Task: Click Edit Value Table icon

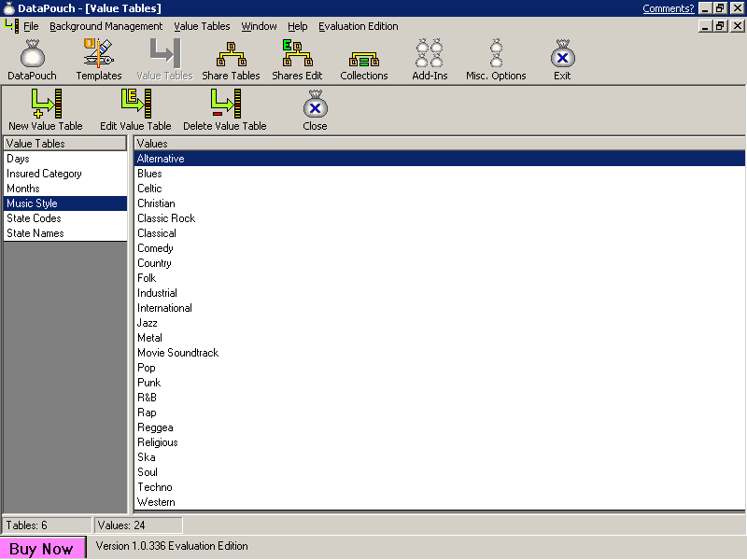Action: pyautogui.click(x=135, y=109)
